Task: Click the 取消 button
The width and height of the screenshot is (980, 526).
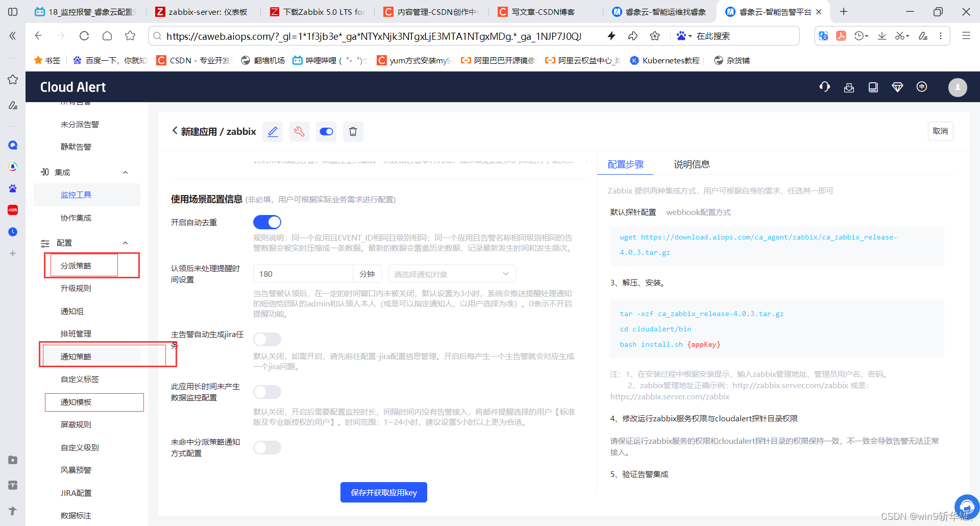Action: point(940,131)
